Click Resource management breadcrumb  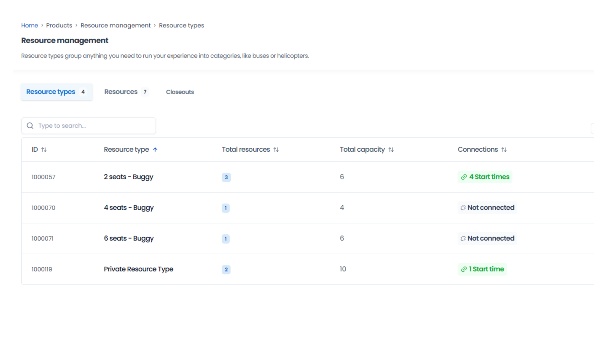pyautogui.click(x=116, y=25)
